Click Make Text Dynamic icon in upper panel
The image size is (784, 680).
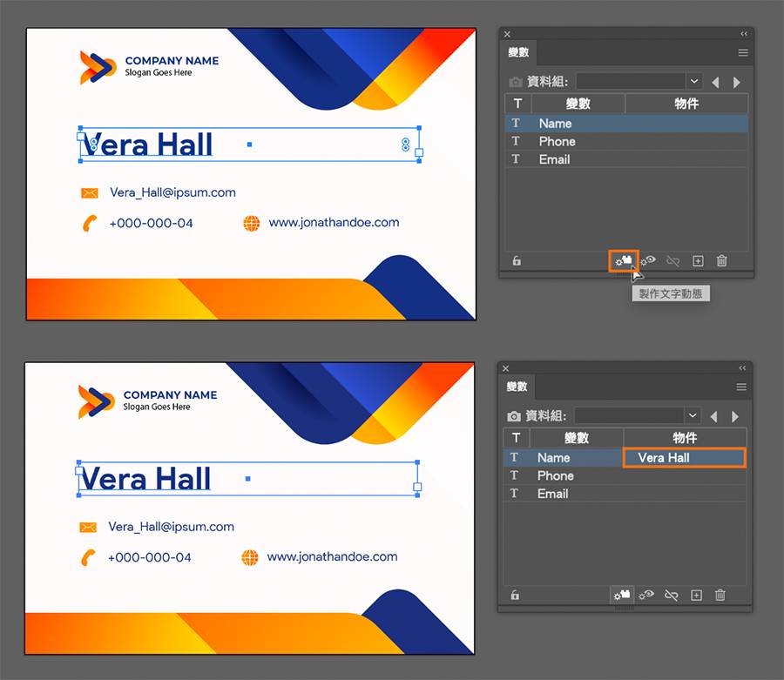(x=624, y=261)
